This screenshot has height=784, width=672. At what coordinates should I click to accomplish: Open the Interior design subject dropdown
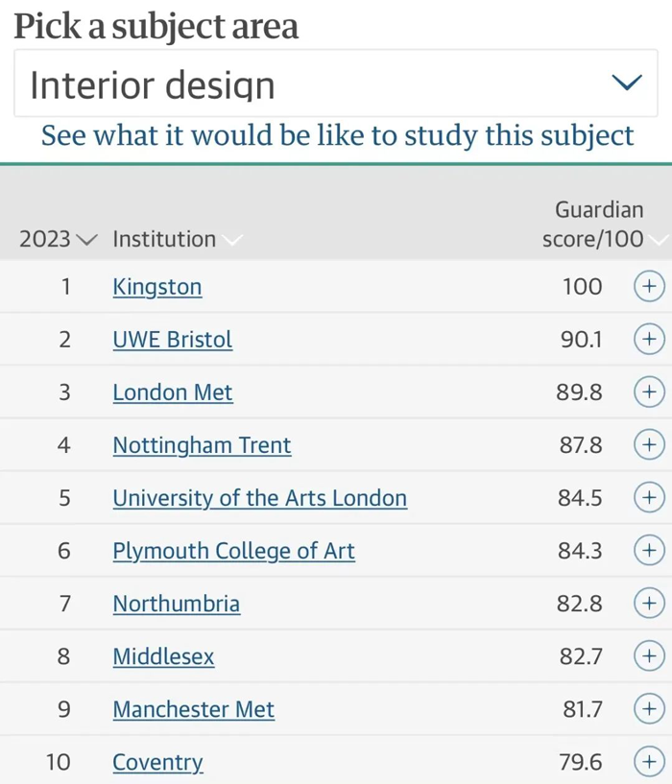pyautogui.click(x=336, y=83)
